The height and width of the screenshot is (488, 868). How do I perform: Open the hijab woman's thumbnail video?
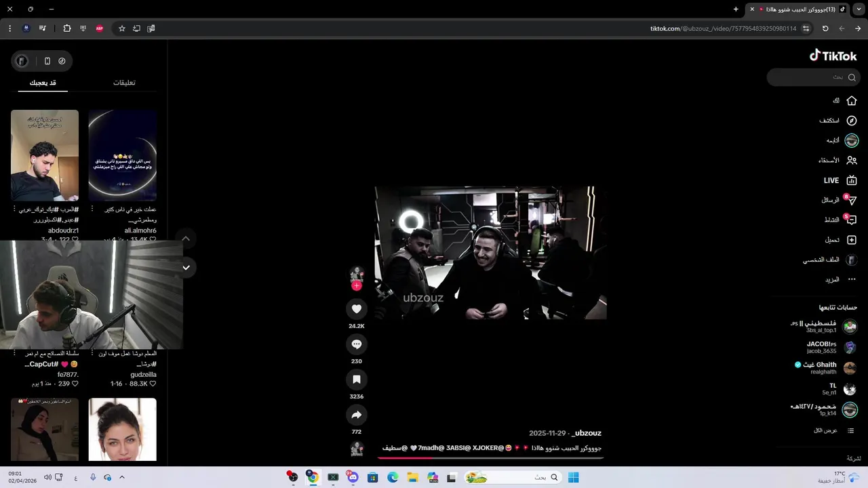(45, 430)
